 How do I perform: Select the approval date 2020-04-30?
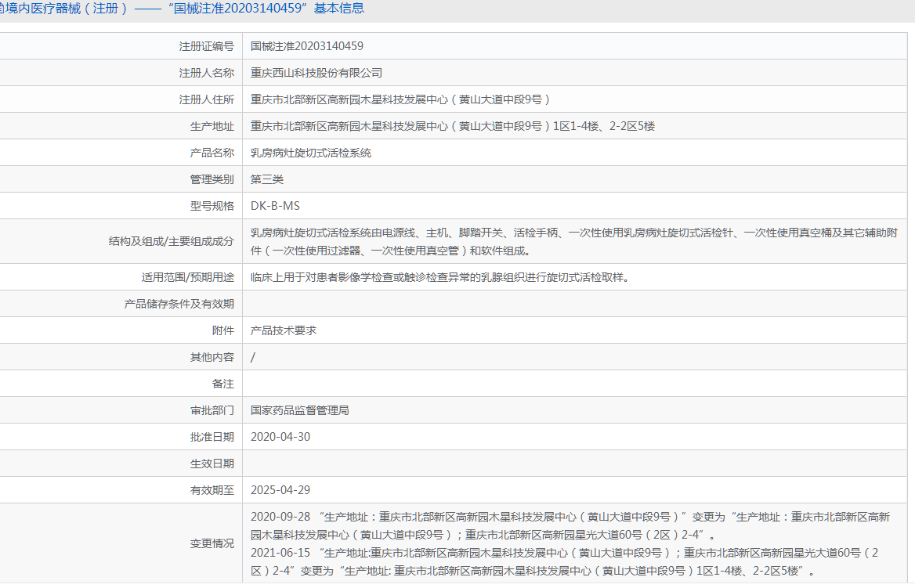(280, 437)
